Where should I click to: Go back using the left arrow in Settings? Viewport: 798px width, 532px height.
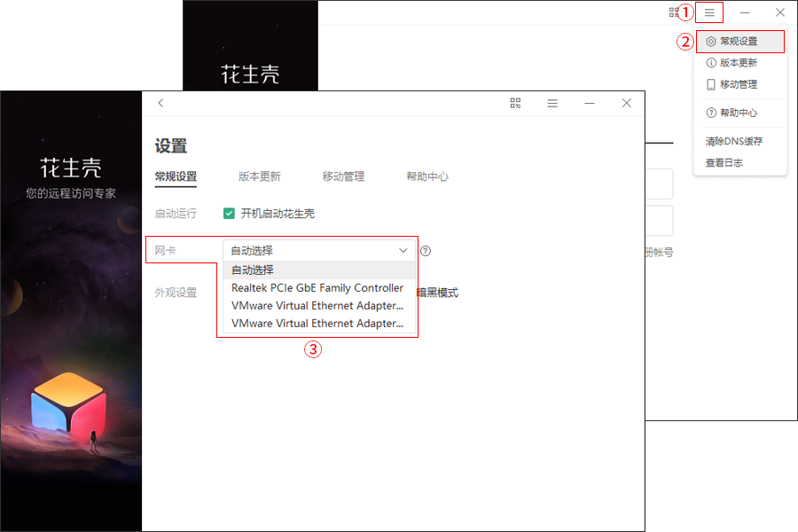(160, 103)
